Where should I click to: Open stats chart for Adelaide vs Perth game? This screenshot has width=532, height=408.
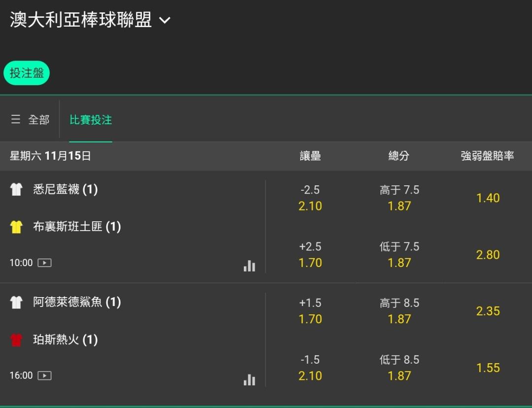click(x=249, y=379)
